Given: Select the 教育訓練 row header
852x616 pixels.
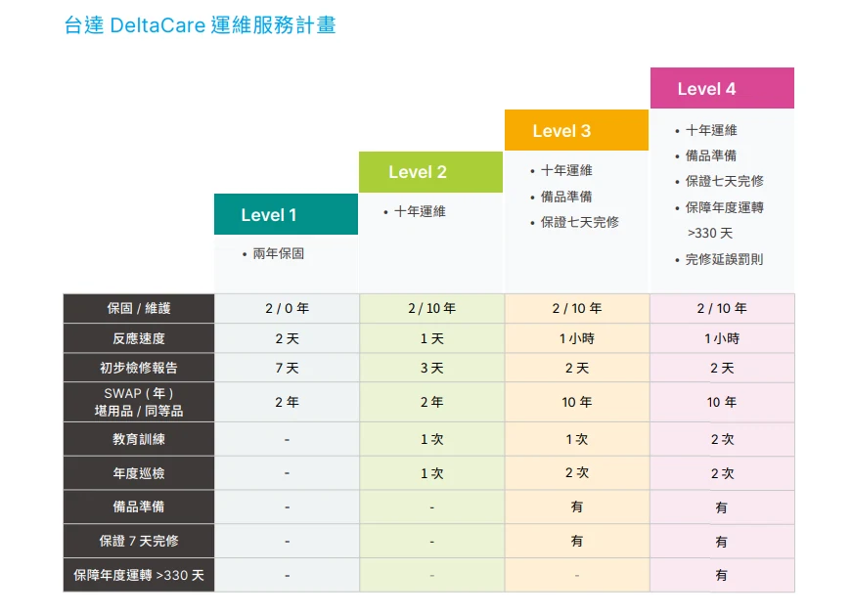Looking at the screenshot, I should click(x=139, y=439).
